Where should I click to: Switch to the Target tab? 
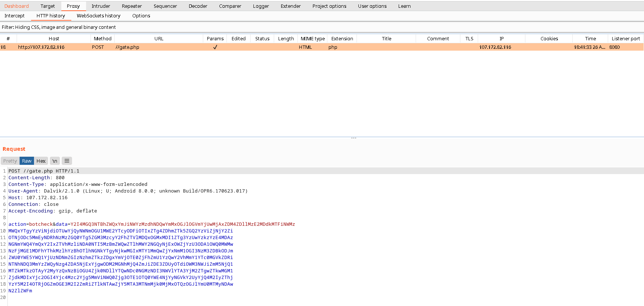48,6
